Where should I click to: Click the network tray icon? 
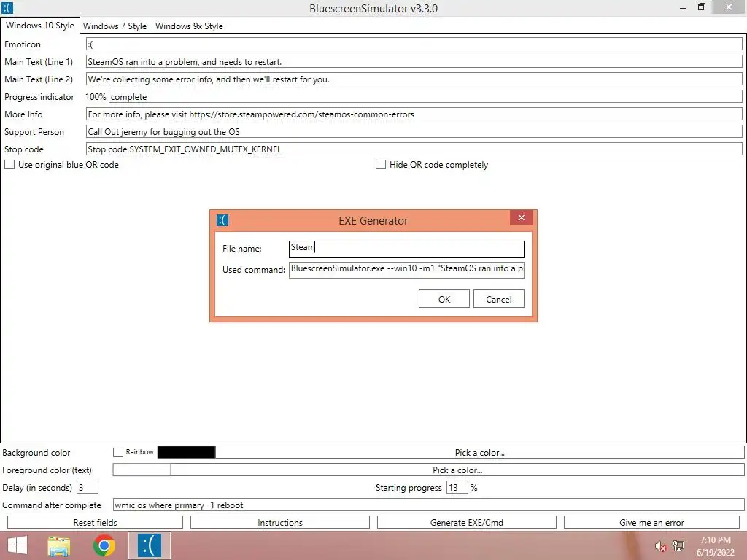[x=678, y=546]
